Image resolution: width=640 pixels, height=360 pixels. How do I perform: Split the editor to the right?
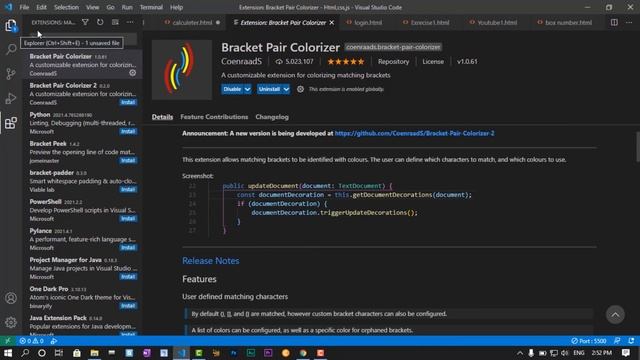point(614,22)
